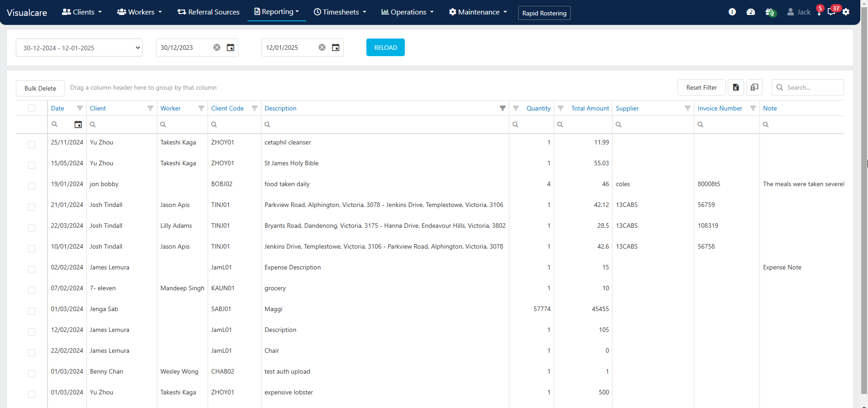The height and width of the screenshot is (408, 868).
Task: Open Total Amount column filter funnel
Action: point(560,108)
